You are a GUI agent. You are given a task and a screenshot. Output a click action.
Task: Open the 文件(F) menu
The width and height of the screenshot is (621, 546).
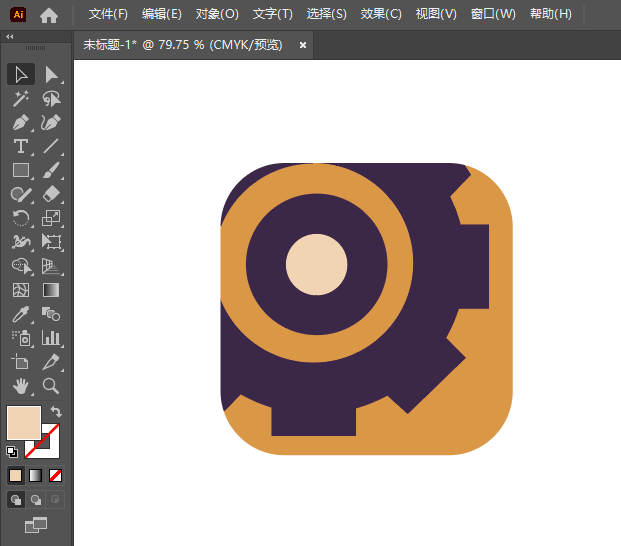(x=108, y=14)
